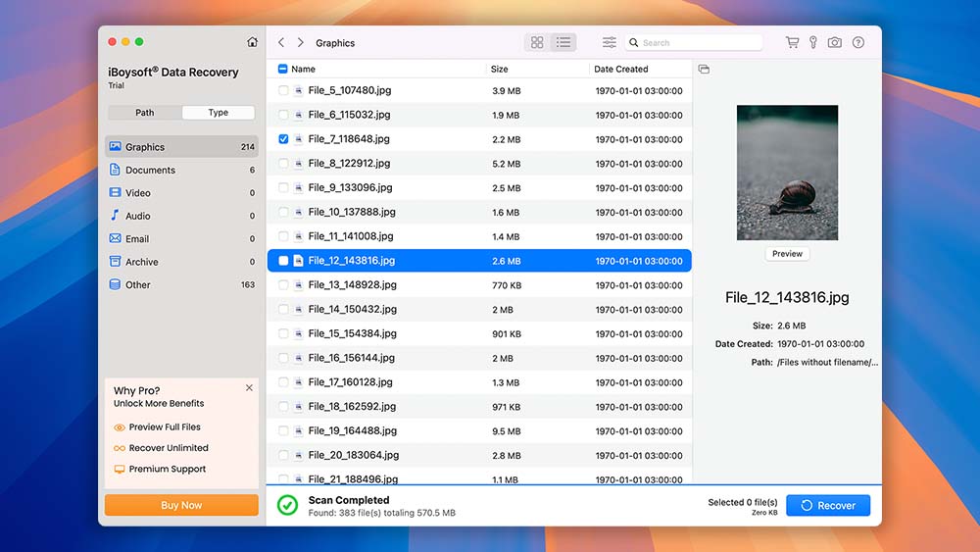The image size is (980, 552).
Task: Switch to the Path tab
Action: 144,113
